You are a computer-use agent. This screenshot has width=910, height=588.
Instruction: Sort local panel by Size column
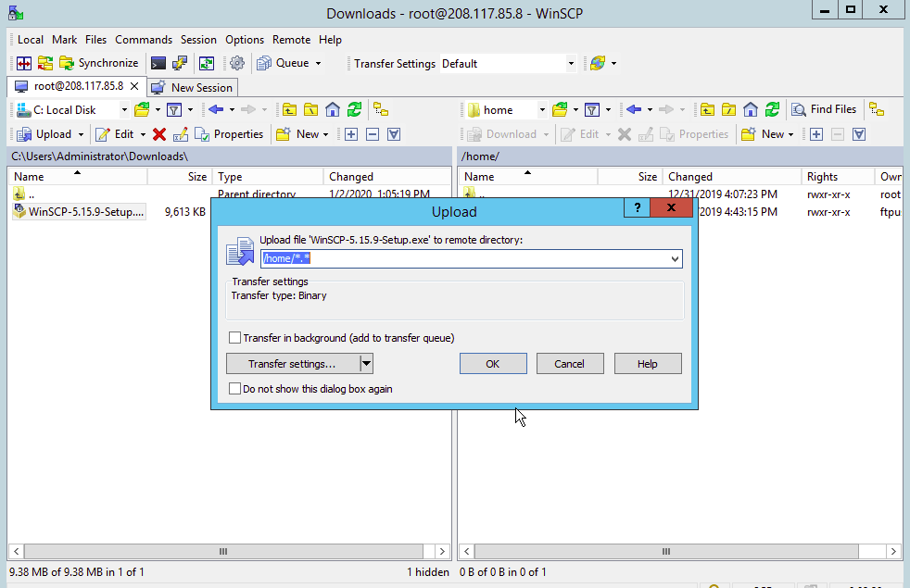coord(179,176)
